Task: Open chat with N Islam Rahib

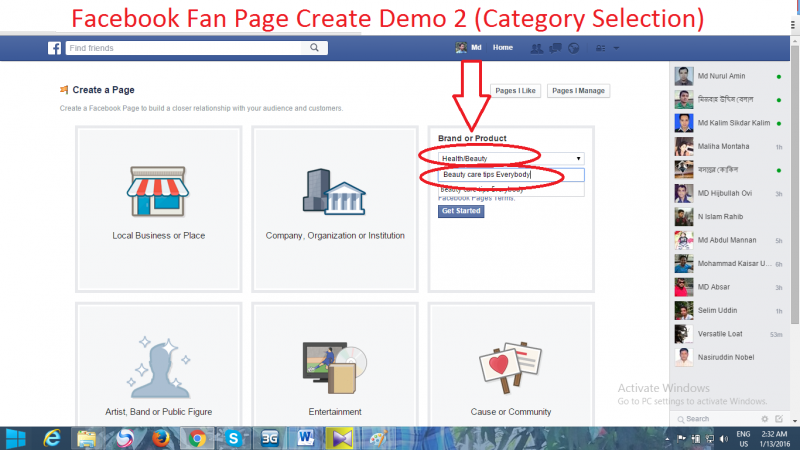Action: pos(728,217)
